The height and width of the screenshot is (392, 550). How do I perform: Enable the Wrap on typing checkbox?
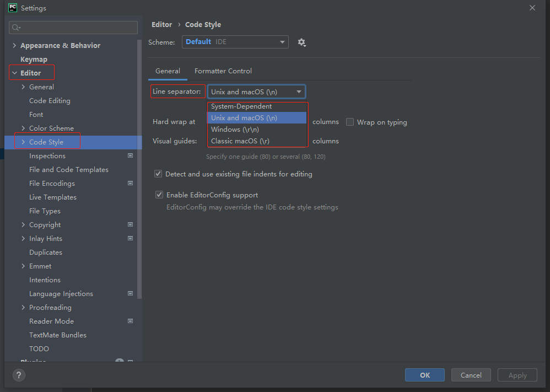[x=350, y=122]
